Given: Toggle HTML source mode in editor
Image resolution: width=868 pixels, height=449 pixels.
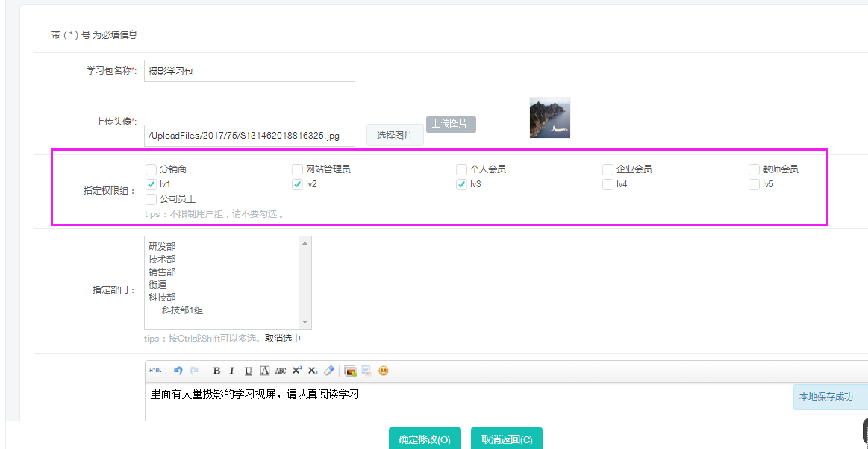Looking at the screenshot, I should point(155,371).
